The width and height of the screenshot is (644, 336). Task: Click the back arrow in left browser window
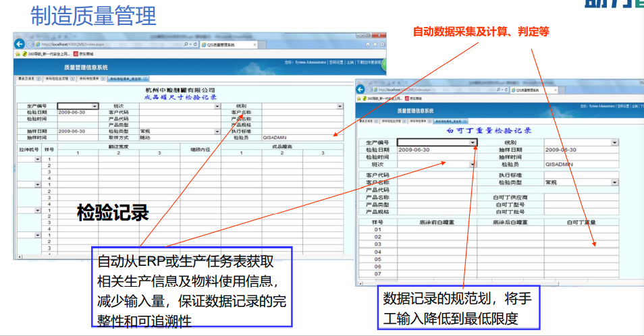pyautogui.click(x=20, y=44)
